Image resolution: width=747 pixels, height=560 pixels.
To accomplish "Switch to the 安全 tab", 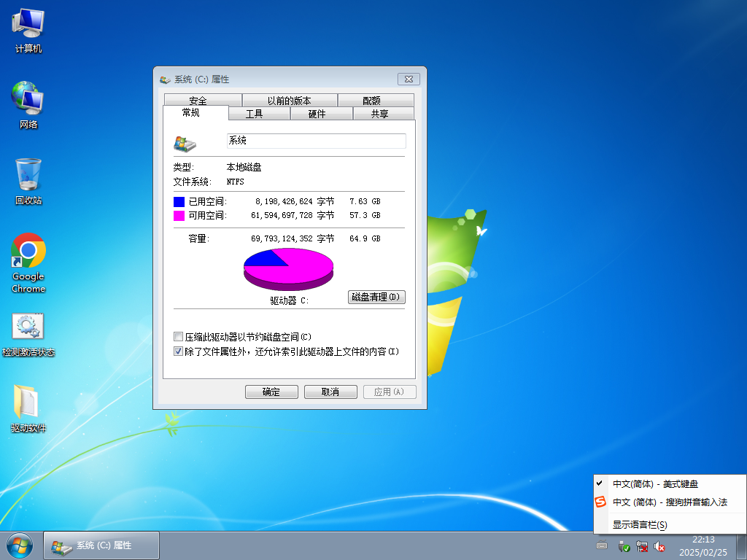I will click(x=203, y=100).
